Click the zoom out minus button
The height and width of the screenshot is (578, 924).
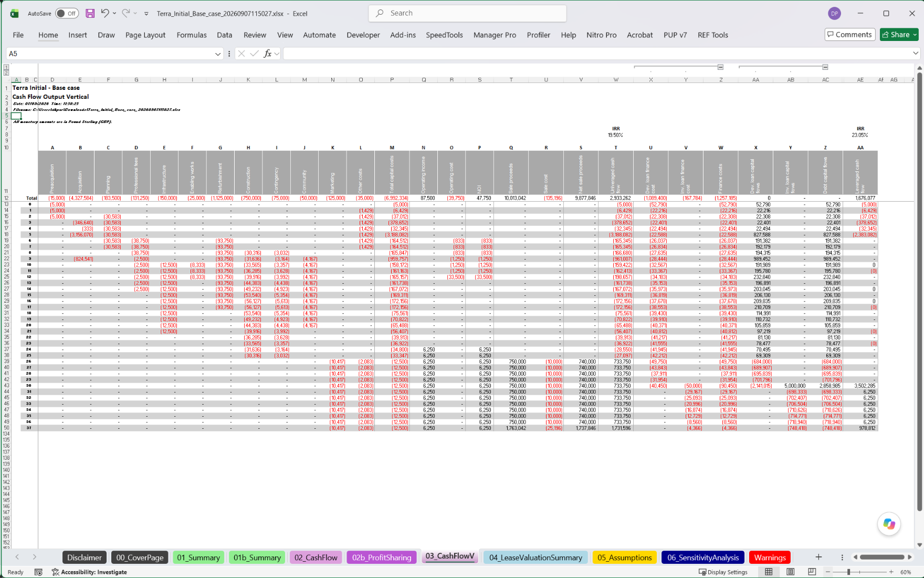[x=828, y=572]
